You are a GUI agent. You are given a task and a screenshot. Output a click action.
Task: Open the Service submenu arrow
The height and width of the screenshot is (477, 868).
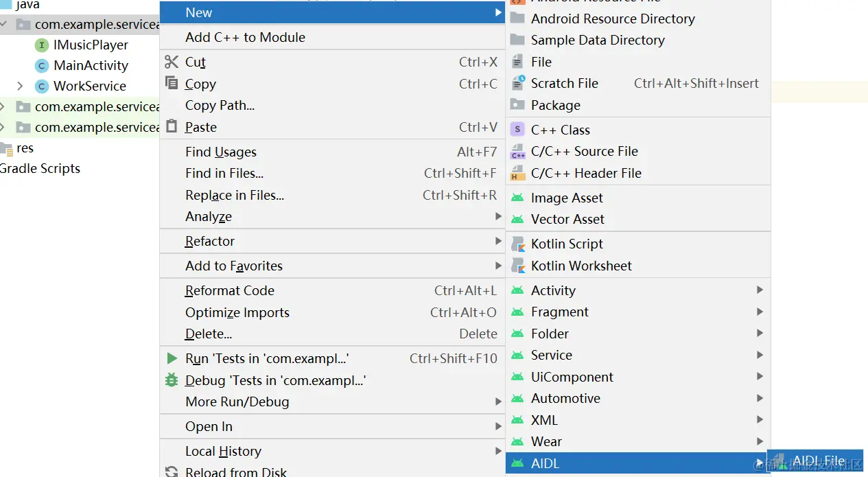click(x=760, y=355)
